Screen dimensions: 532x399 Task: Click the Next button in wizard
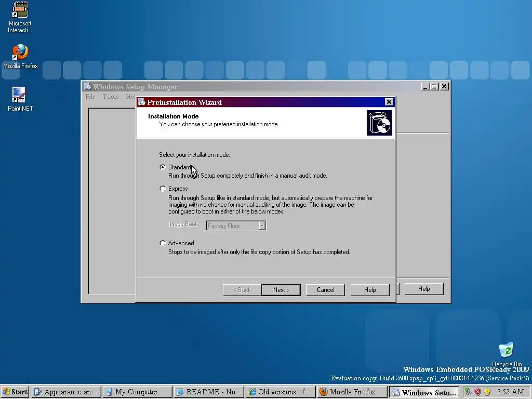coord(281,290)
